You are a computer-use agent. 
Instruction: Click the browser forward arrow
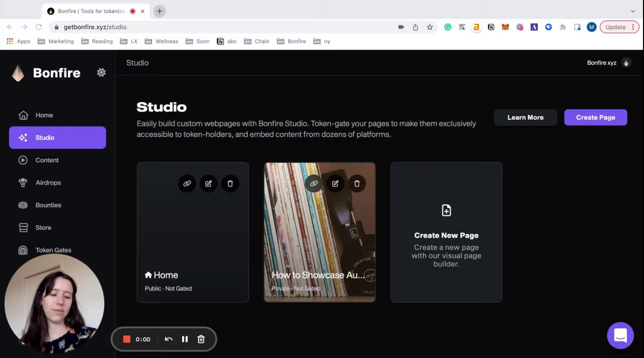tap(24, 27)
